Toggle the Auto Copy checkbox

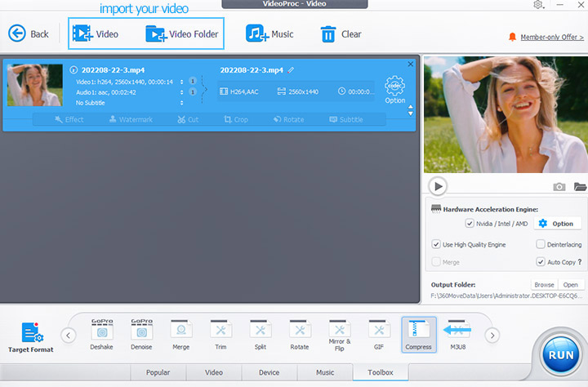[541, 262]
